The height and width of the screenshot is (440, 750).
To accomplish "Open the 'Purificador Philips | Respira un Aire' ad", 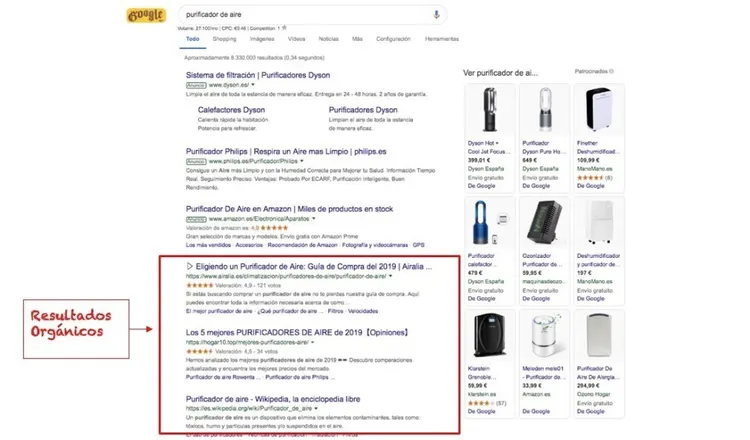I will coord(286,152).
